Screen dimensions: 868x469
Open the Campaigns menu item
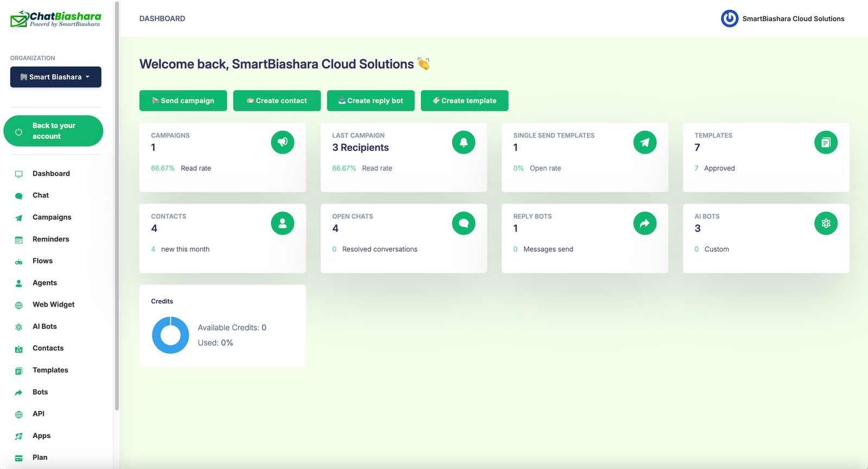click(x=52, y=217)
